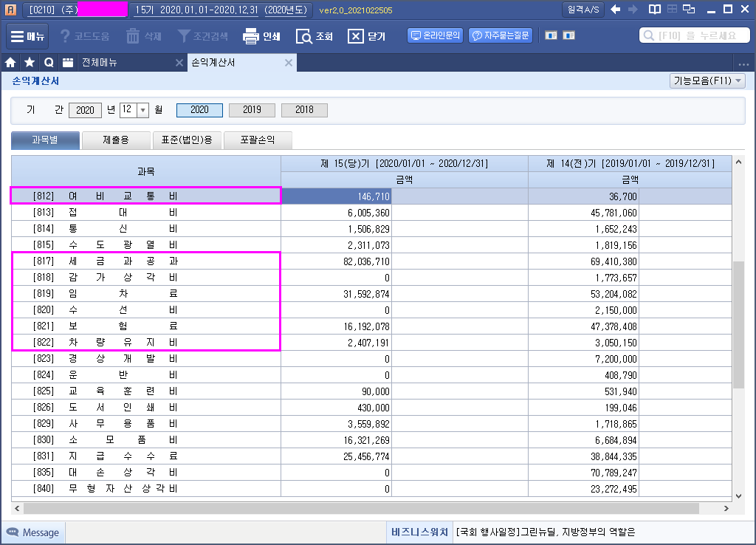Click the forward arrow icon in title bar
The width and height of the screenshot is (756, 545).
633,9
